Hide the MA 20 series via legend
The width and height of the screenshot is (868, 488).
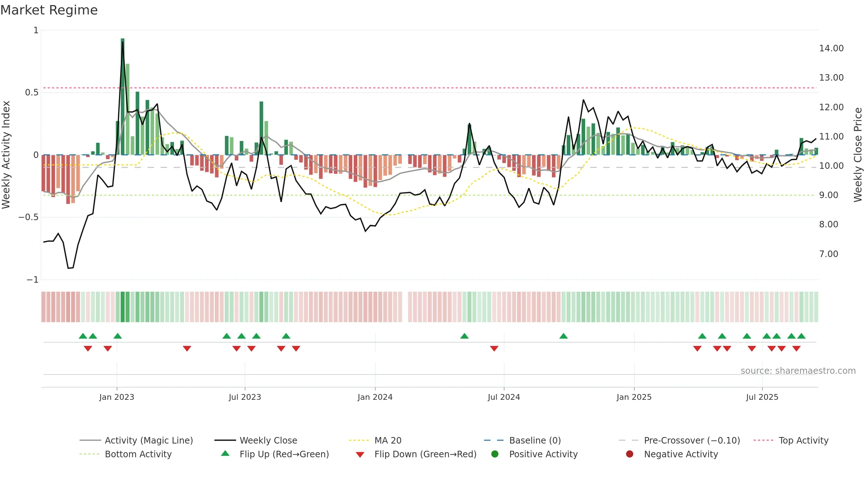pyautogui.click(x=375, y=440)
